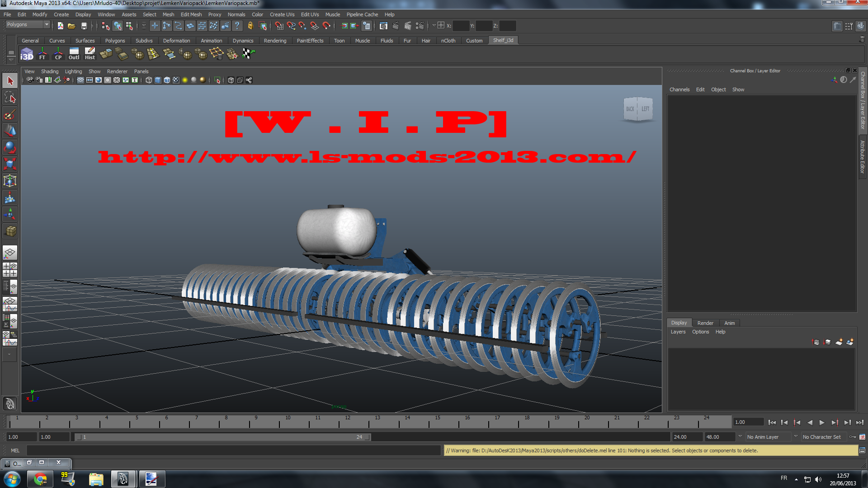
Task: Move selected layer up icon
Action: [816, 342]
